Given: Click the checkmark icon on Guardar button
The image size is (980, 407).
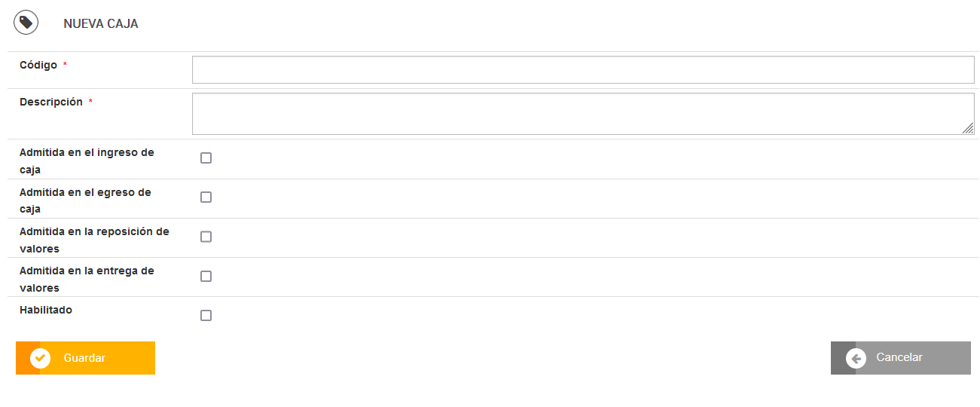Looking at the screenshot, I should click(40, 358).
